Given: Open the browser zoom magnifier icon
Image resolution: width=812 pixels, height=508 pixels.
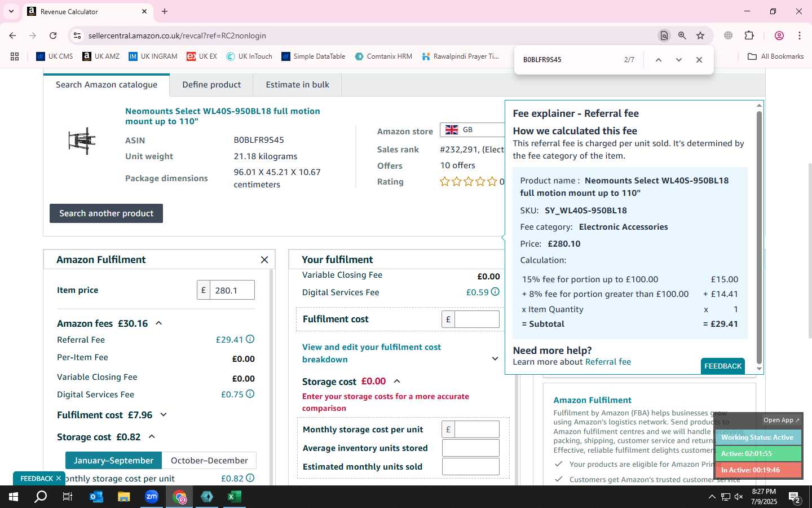Looking at the screenshot, I should pyautogui.click(x=682, y=36).
